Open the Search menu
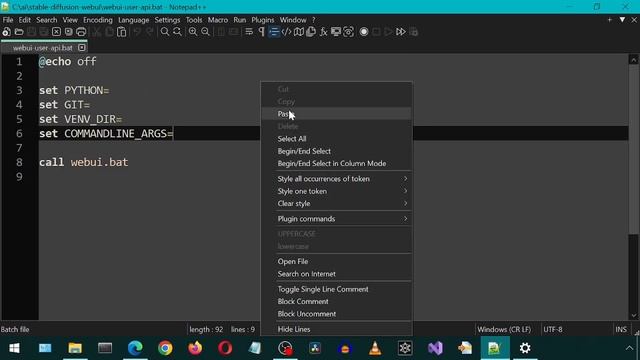 click(x=47, y=20)
